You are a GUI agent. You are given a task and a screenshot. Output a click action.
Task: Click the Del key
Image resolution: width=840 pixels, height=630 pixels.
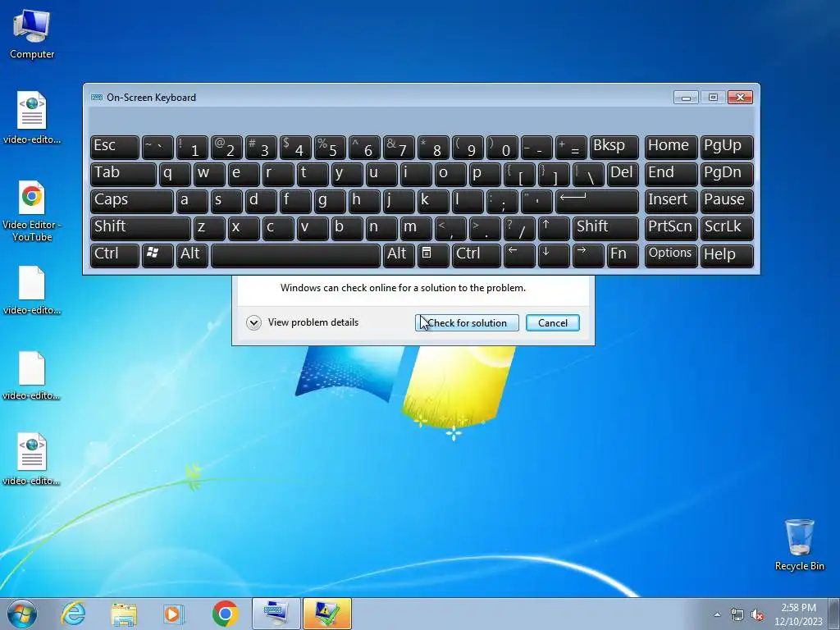point(623,174)
